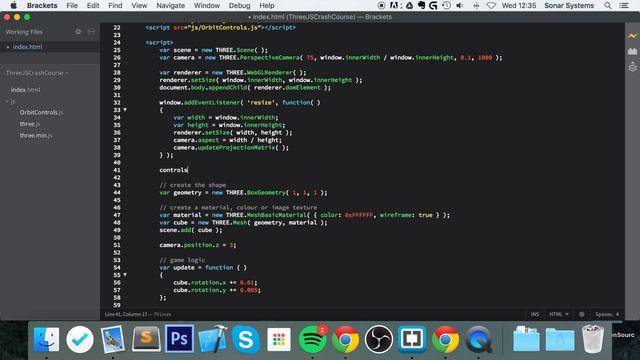Open the Extension Manager brick icon

(632, 51)
